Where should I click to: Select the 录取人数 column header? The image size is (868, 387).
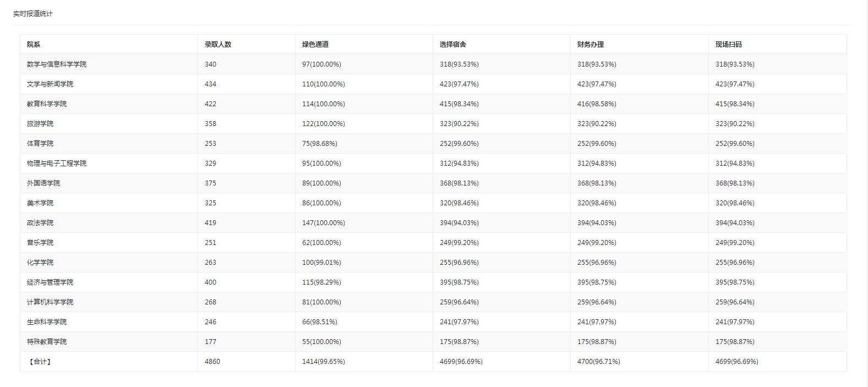coord(218,45)
